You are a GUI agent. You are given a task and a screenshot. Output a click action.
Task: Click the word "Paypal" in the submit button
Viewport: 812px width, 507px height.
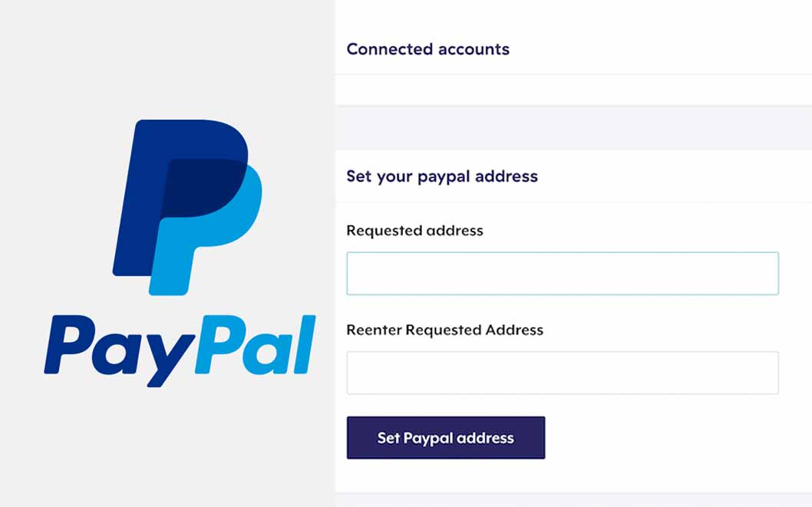pos(428,438)
